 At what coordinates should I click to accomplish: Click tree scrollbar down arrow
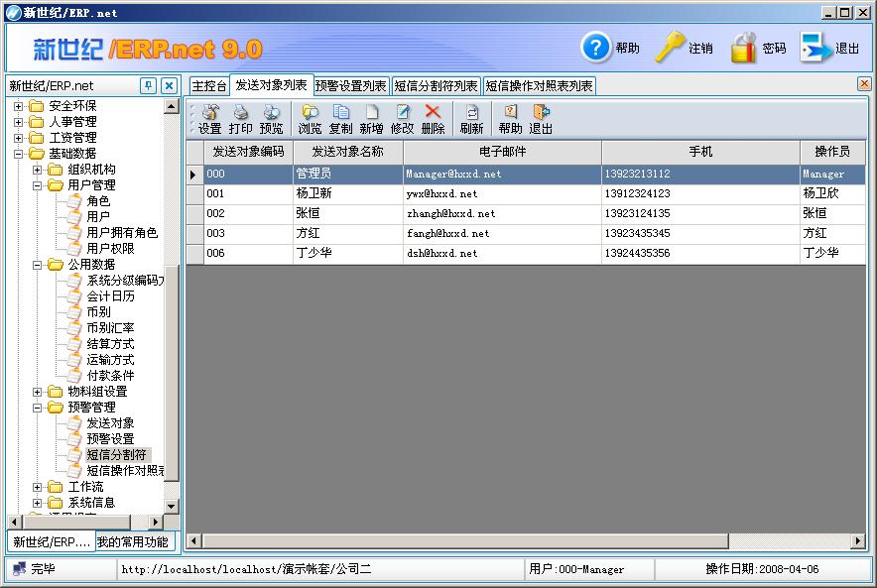172,506
